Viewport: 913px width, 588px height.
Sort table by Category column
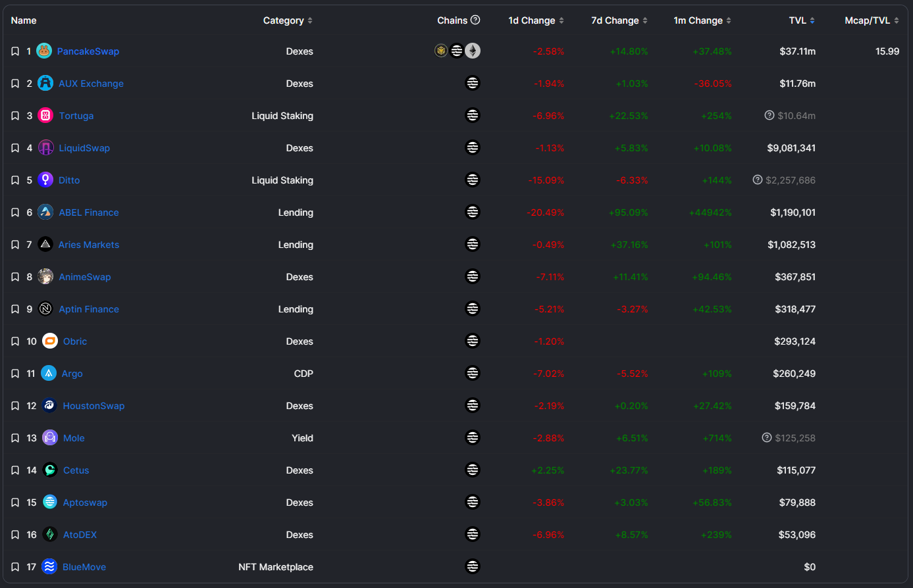(288, 20)
